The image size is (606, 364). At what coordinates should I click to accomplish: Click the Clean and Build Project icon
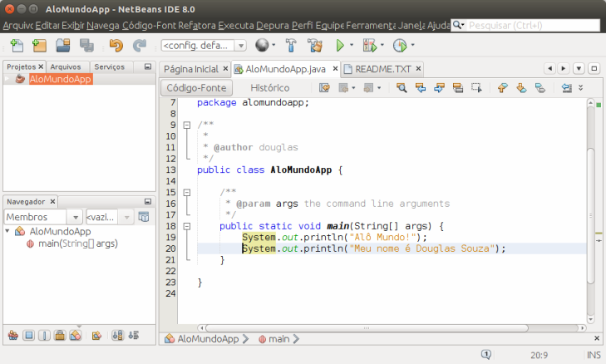coord(314,45)
